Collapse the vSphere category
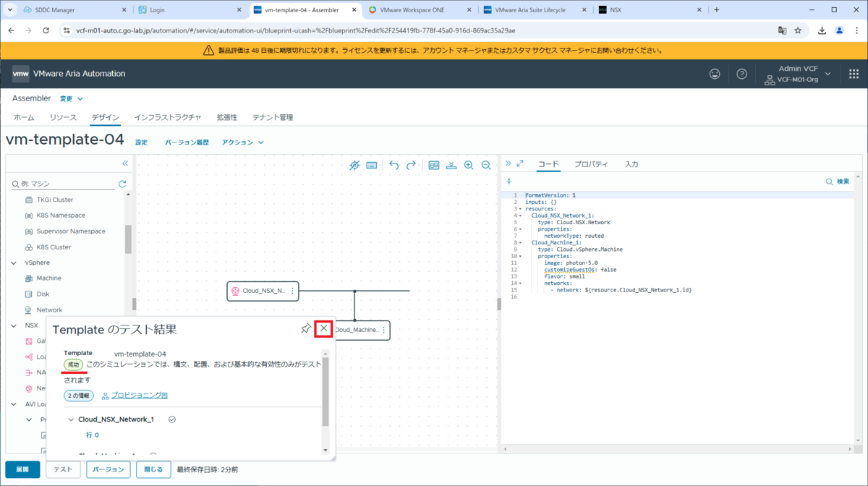The image size is (868, 486). pyautogui.click(x=14, y=263)
